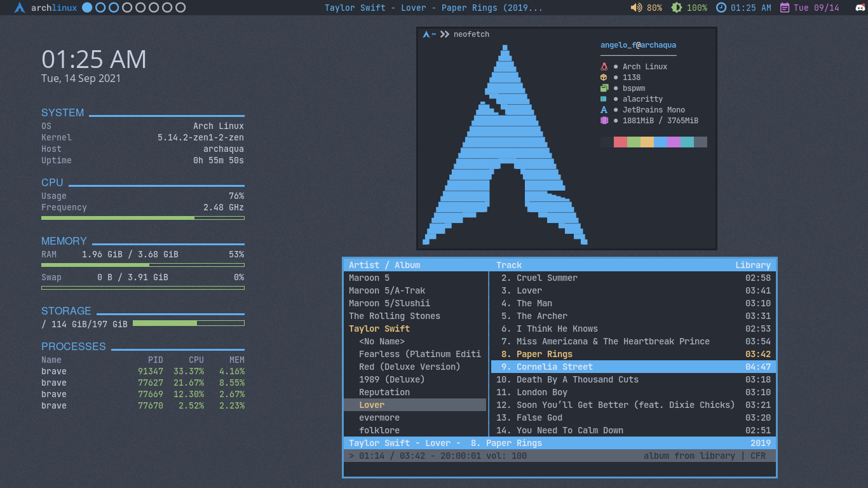Click the CPU usage bar

pyautogui.click(x=143, y=218)
